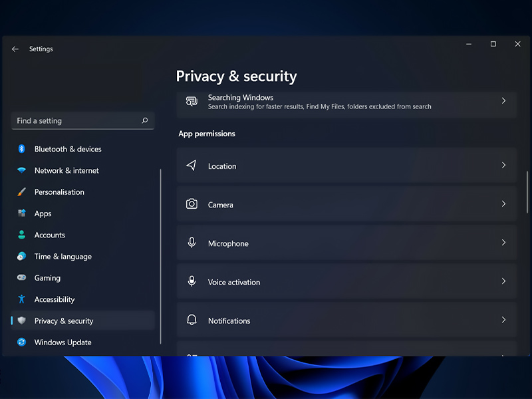The height and width of the screenshot is (399, 532).
Task: Expand Camera permissions chevron
Action: point(503,204)
